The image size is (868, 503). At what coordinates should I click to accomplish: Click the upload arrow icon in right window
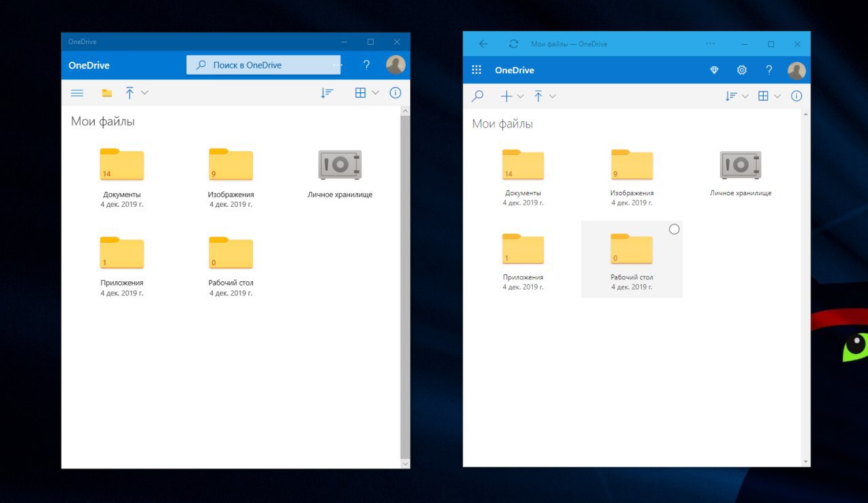click(x=538, y=96)
